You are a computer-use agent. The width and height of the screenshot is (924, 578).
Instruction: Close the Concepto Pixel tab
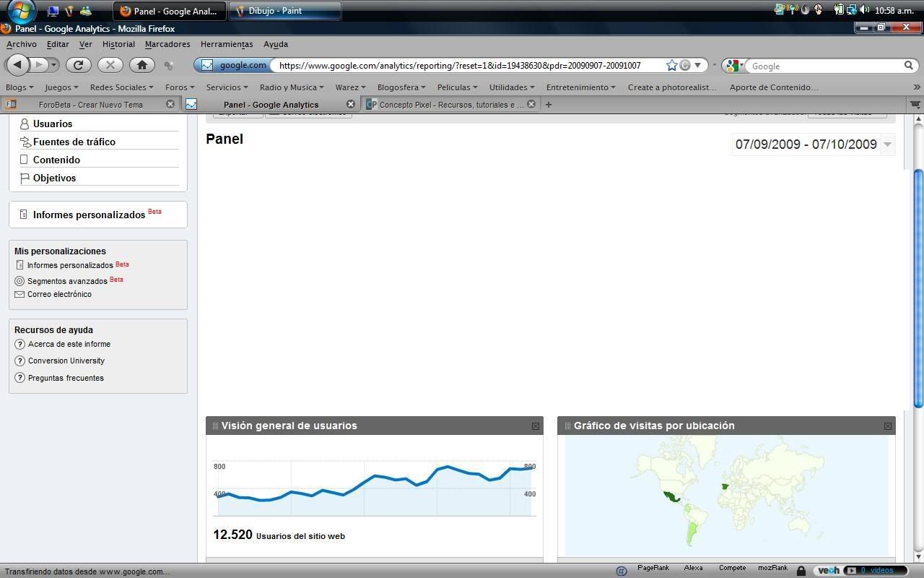pos(531,104)
